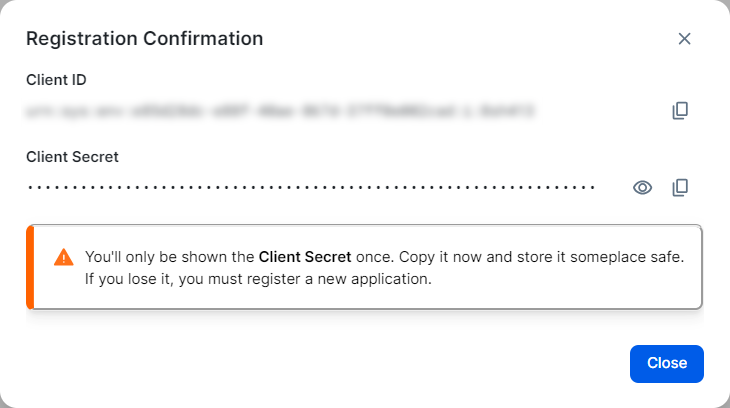Click the Registration Confirmation heading
Image resolution: width=730 pixels, height=408 pixels.
click(144, 39)
